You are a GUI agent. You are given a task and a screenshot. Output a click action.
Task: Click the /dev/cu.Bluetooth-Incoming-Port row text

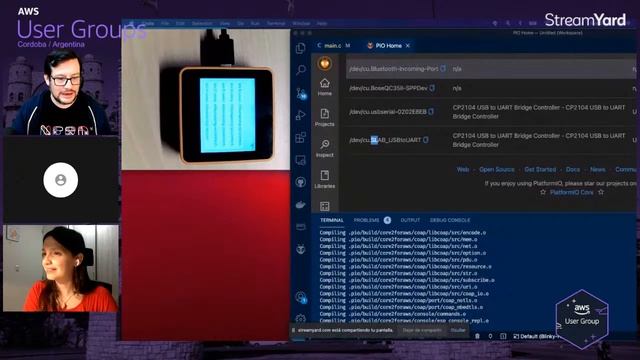(393, 69)
